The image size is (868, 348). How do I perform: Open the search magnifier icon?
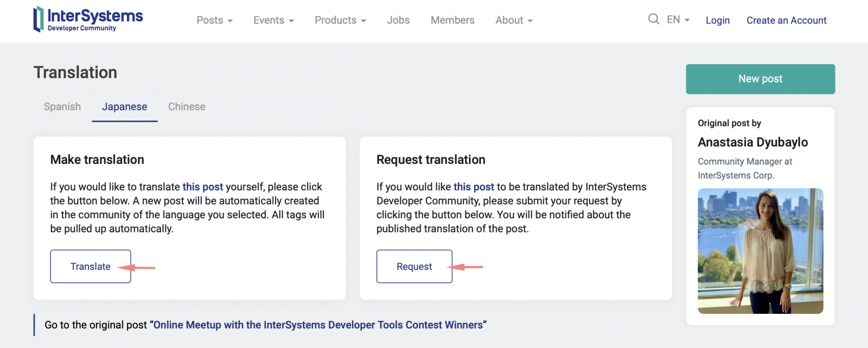pyautogui.click(x=653, y=20)
